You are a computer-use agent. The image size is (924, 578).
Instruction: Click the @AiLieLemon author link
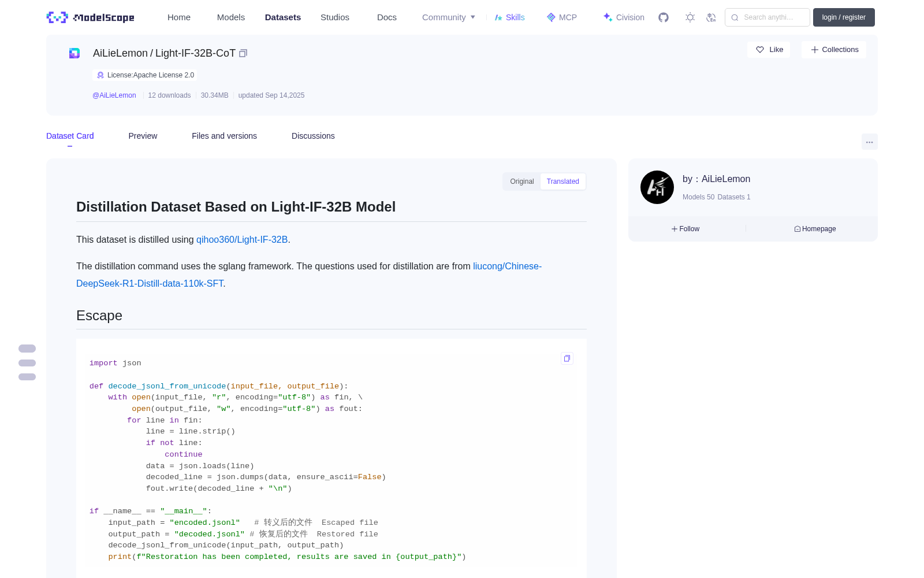pos(114,95)
